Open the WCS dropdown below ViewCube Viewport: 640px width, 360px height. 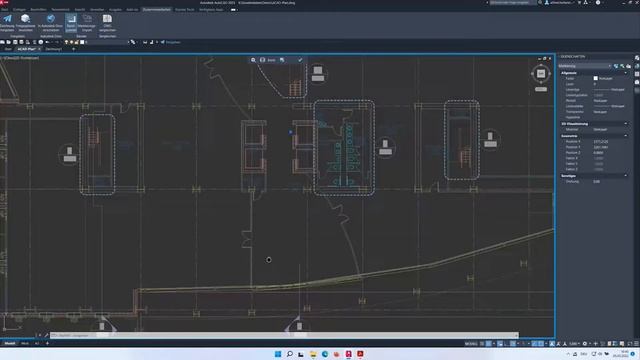coord(541,89)
